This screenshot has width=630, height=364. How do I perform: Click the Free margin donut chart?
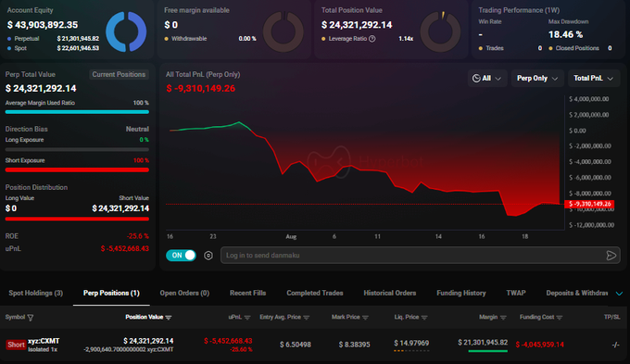283,31
